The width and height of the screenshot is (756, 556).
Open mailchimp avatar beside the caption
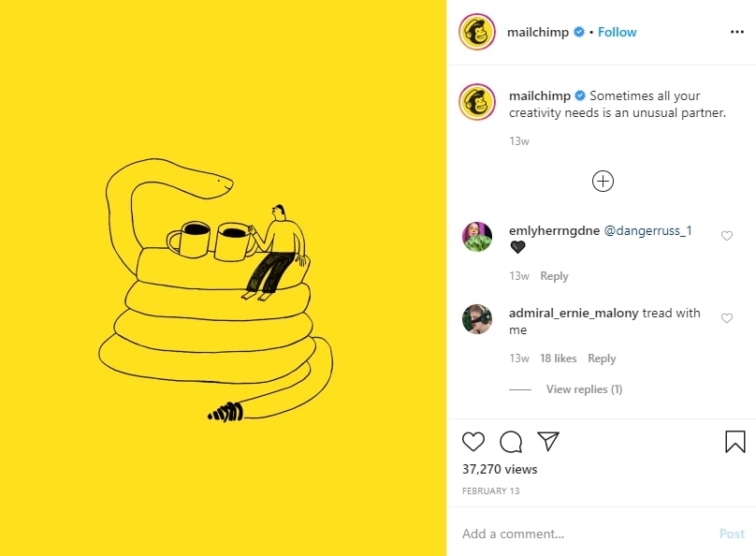(477, 102)
